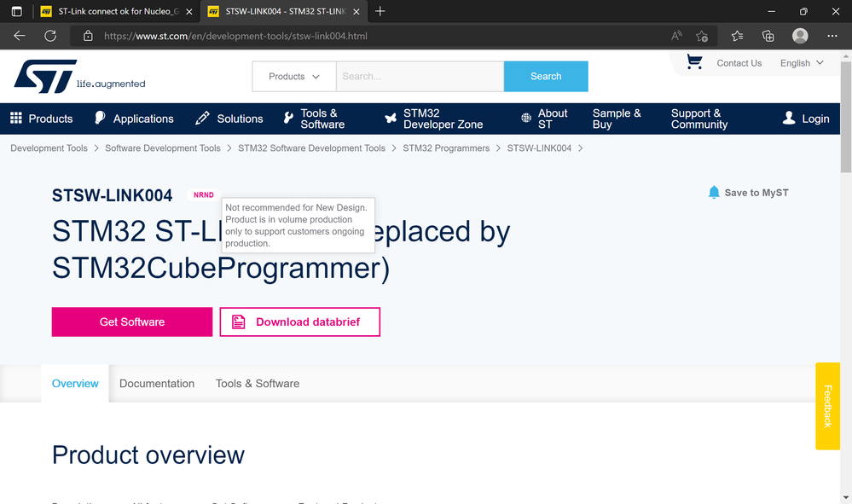Expand the chevron after STM32 Programmers breadcrumb
Image resolution: width=852 pixels, height=504 pixels.
pos(498,148)
